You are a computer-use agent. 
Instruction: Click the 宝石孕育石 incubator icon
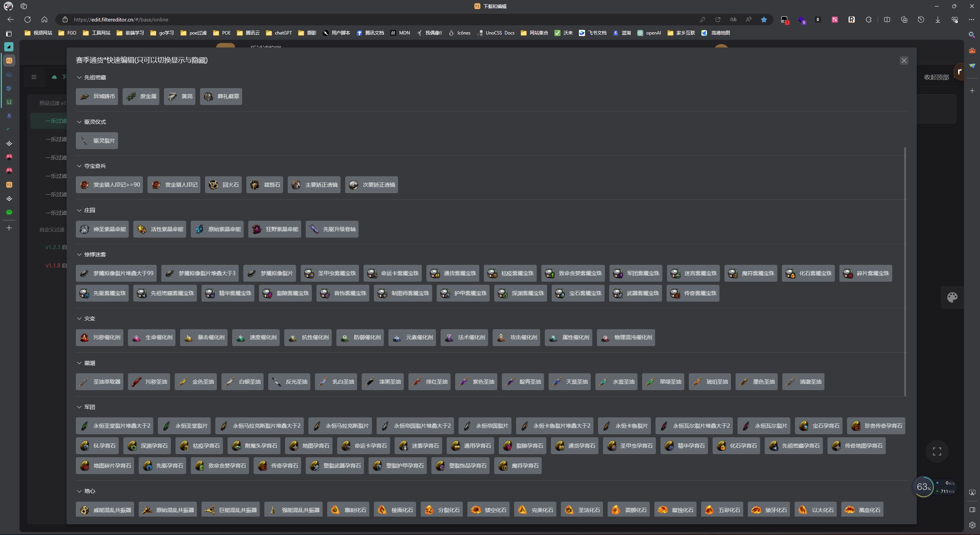pos(803,426)
